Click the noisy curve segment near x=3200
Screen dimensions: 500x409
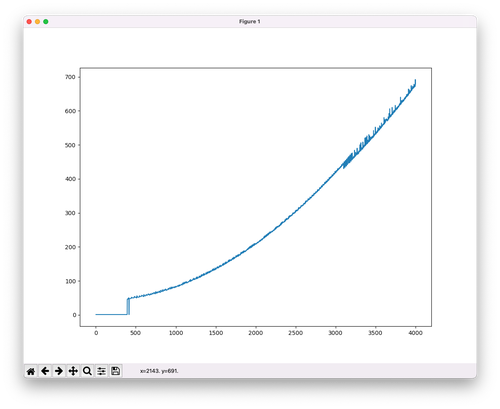(348, 160)
